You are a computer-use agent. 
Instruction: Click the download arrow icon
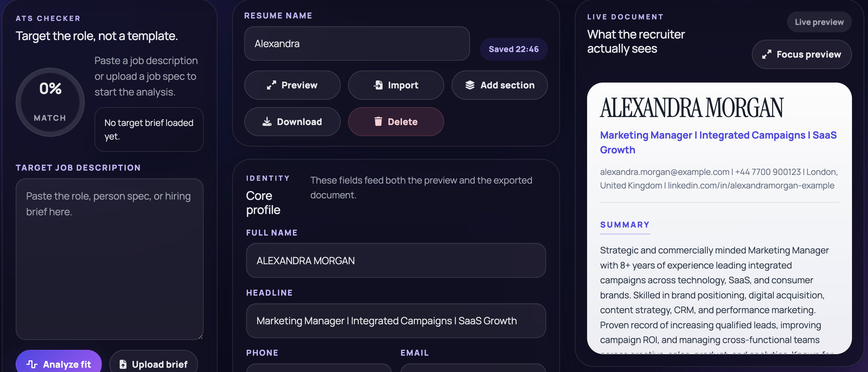click(x=267, y=122)
